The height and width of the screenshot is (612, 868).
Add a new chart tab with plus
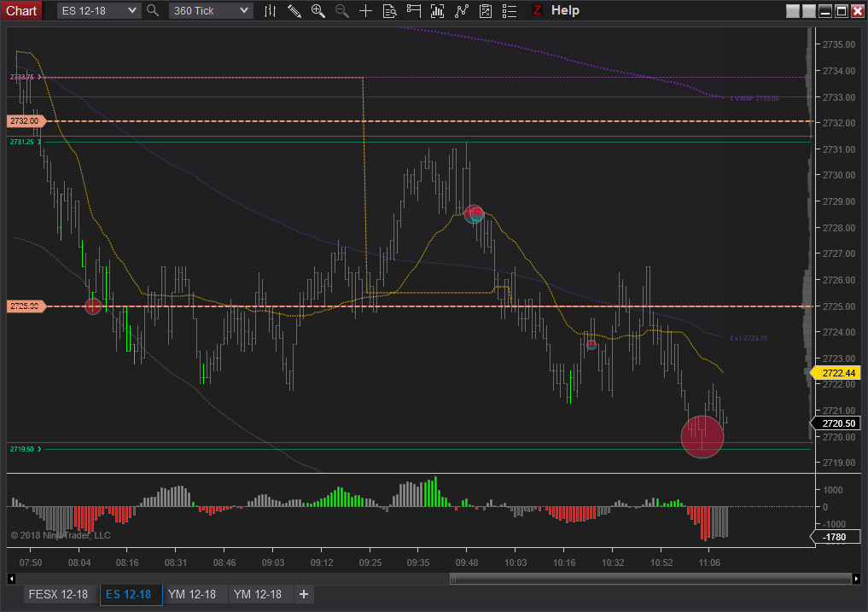(304, 594)
